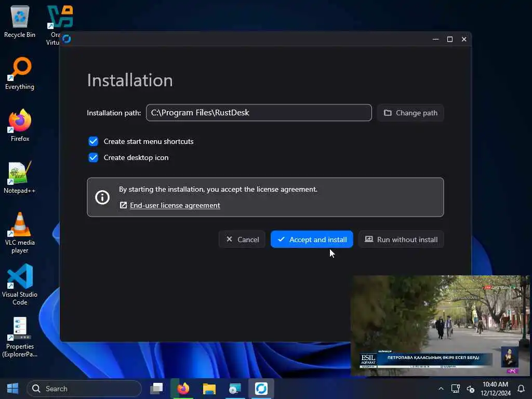532x399 pixels.
Task: Select the Firefox desktop shortcut
Action: 20,125
